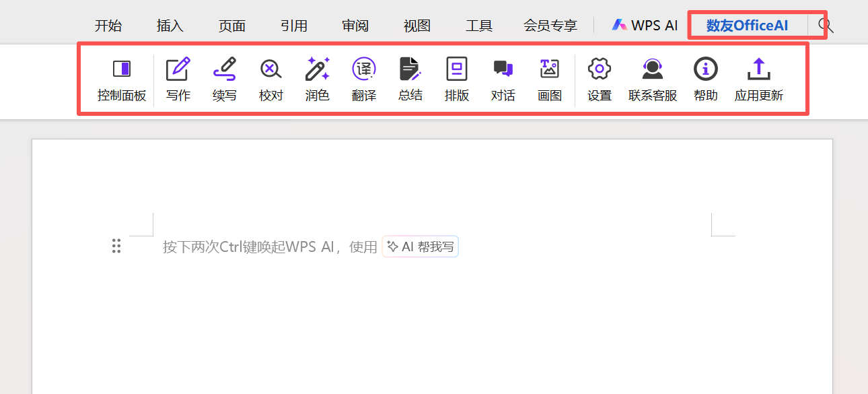The height and width of the screenshot is (394, 868).
Task: Select the 数友OfficeAI tab
Action: coord(747,26)
